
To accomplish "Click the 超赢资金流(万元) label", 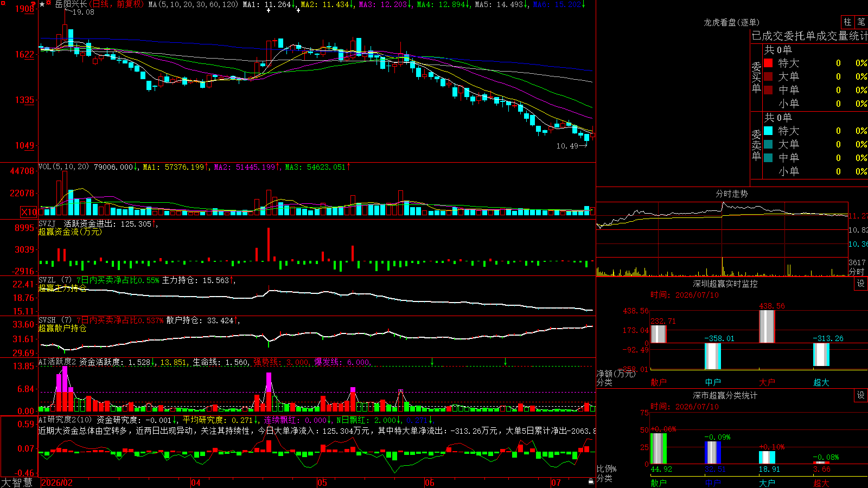I will [70, 232].
